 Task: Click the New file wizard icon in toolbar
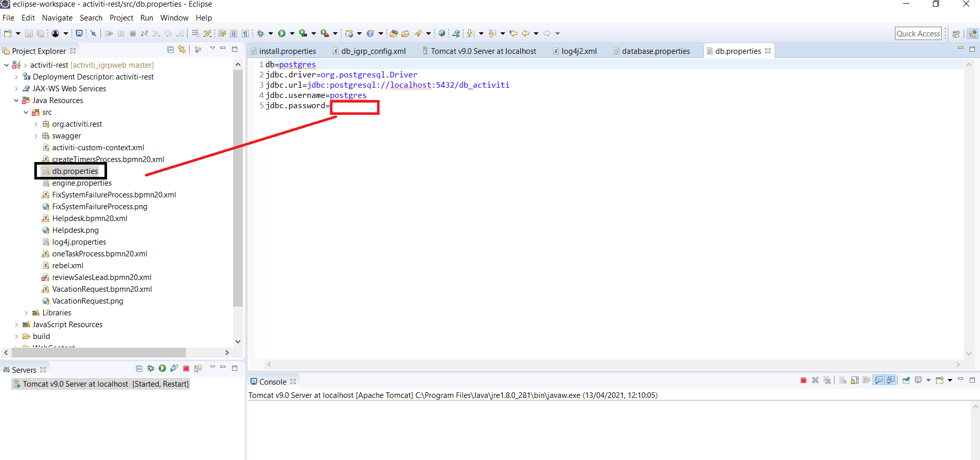pyautogui.click(x=8, y=34)
